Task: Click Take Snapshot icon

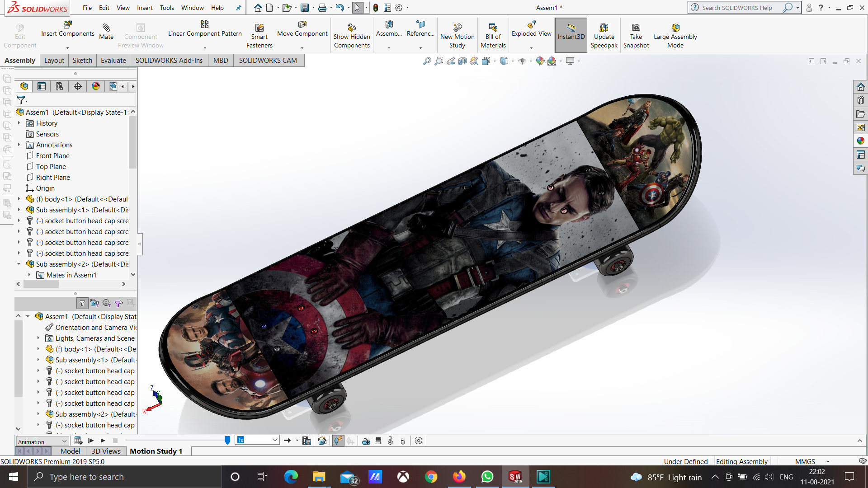Action: pos(636,28)
